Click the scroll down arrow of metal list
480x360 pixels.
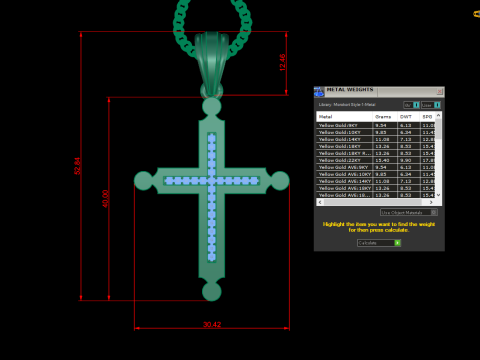(438, 195)
